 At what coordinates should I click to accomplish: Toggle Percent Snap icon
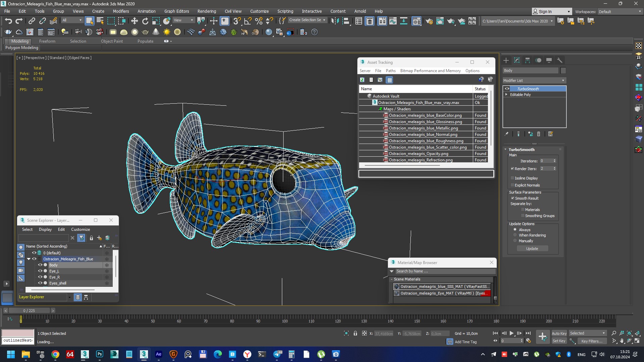point(258,21)
